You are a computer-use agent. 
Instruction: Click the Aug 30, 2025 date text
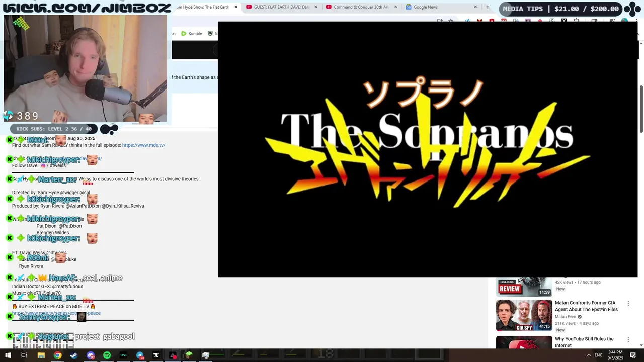82,139
